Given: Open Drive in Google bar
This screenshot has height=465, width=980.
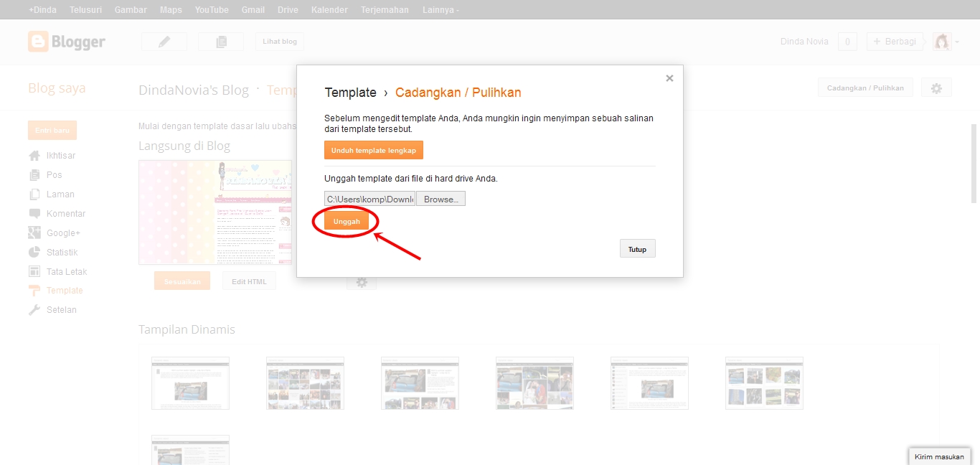Looking at the screenshot, I should (x=288, y=10).
